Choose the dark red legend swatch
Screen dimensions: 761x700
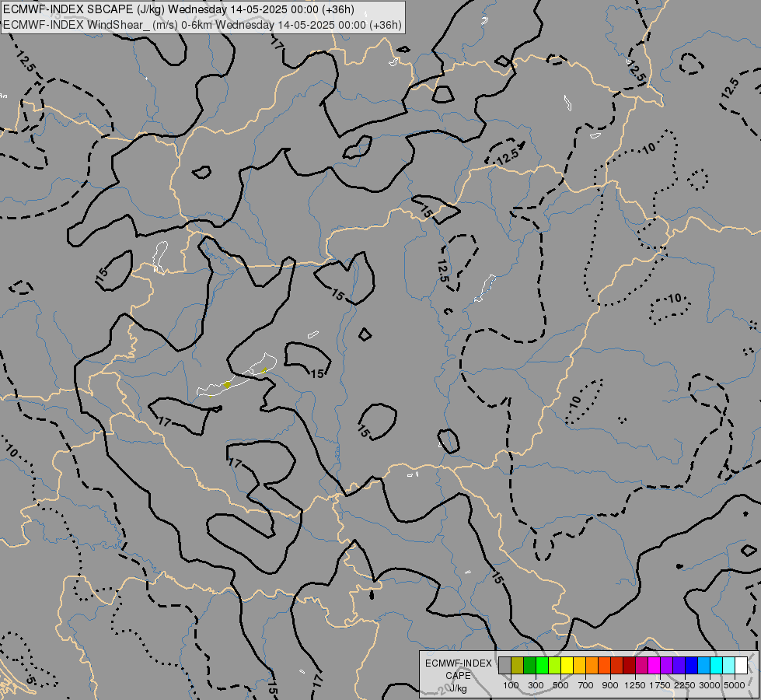coord(629,665)
